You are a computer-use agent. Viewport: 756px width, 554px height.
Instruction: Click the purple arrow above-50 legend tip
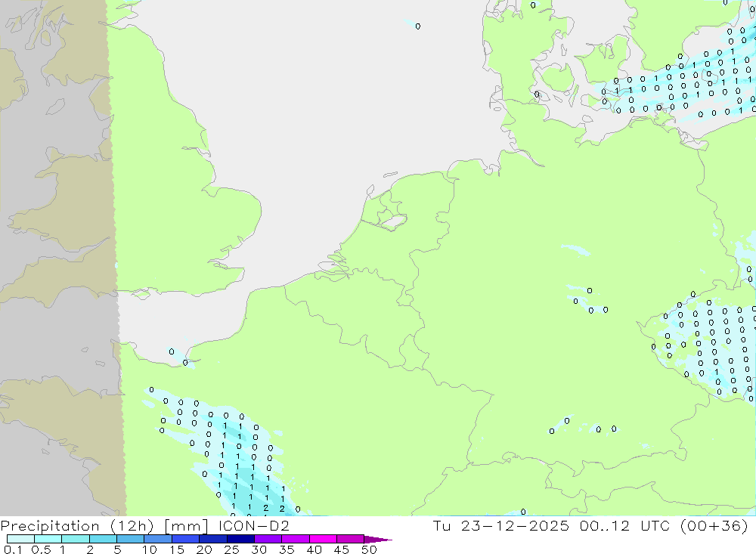coord(378,540)
